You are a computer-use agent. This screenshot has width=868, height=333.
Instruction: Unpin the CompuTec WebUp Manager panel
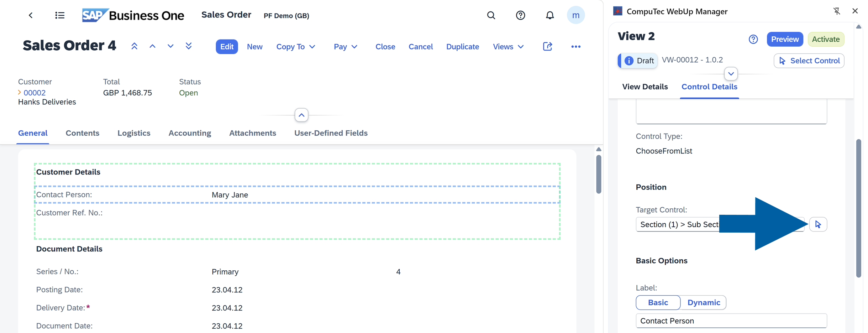[837, 11]
